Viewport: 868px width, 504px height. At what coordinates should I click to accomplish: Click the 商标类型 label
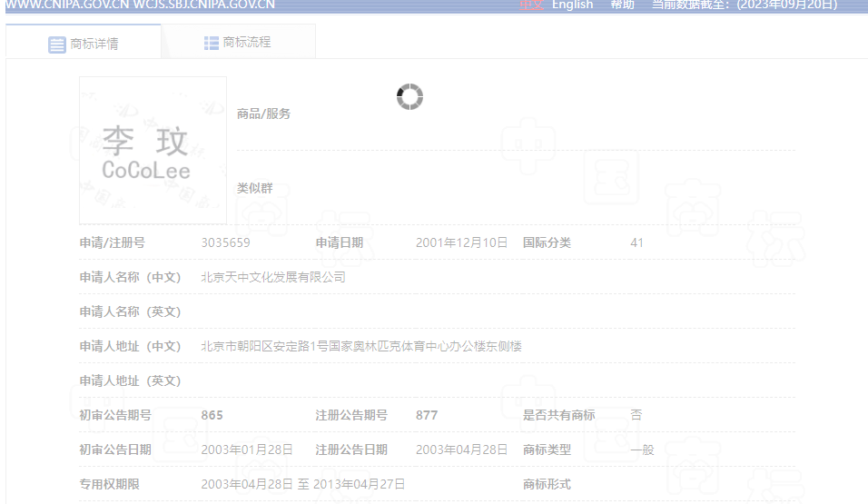(x=547, y=450)
